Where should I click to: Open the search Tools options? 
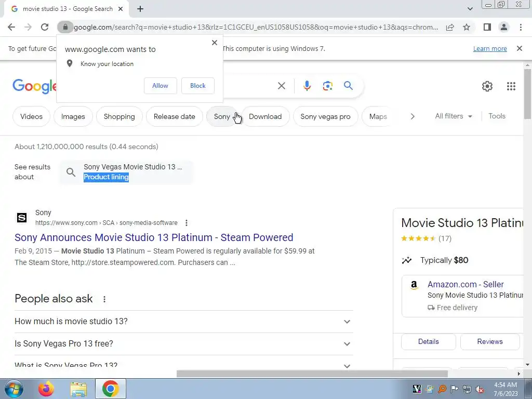(x=497, y=116)
